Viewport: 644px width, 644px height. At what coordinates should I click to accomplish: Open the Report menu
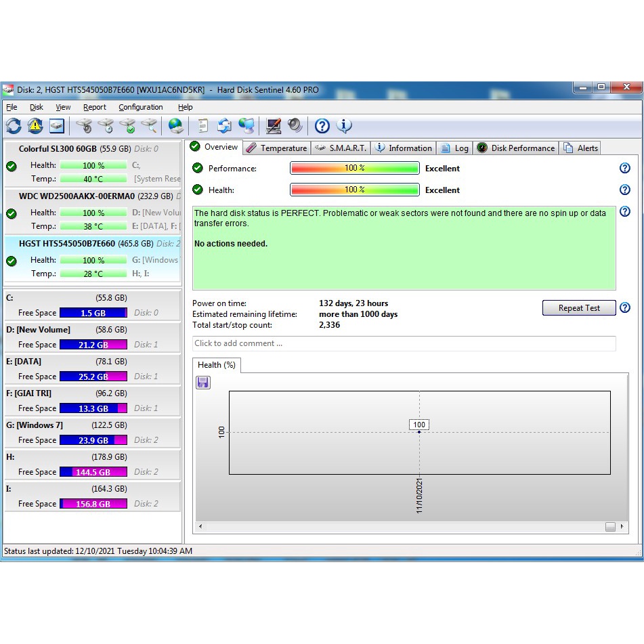point(94,107)
